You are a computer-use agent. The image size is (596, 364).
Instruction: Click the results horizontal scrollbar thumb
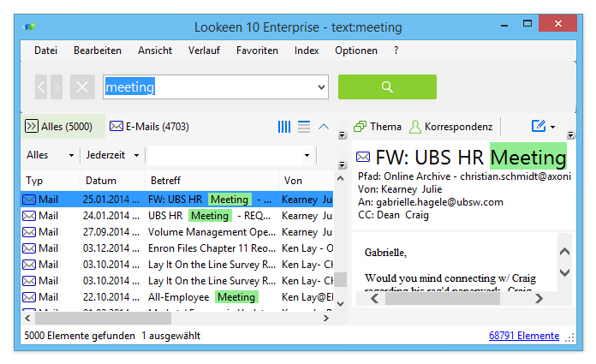(103, 319)
